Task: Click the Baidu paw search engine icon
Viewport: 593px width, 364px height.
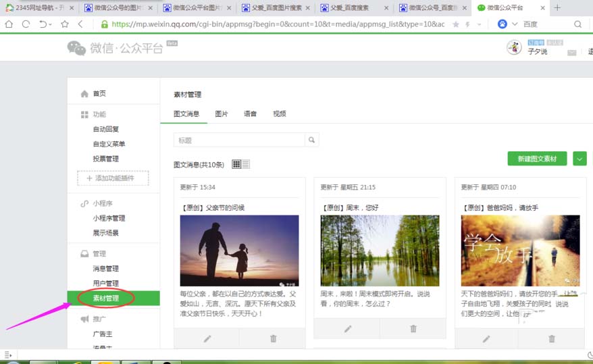Action: (x=502, y=24)
